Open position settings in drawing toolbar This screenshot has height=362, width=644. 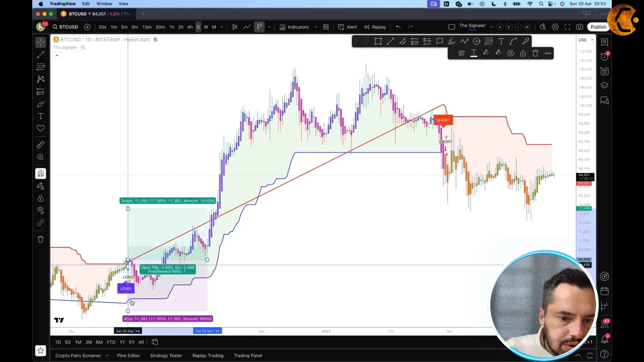[x=511, y=53]
